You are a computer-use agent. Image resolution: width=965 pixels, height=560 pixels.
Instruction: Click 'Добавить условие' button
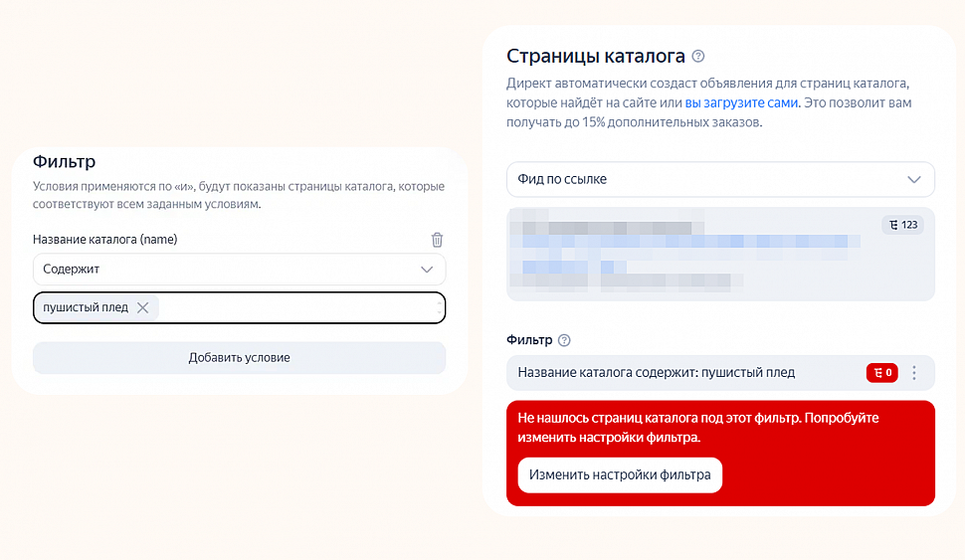click(240, 357)
